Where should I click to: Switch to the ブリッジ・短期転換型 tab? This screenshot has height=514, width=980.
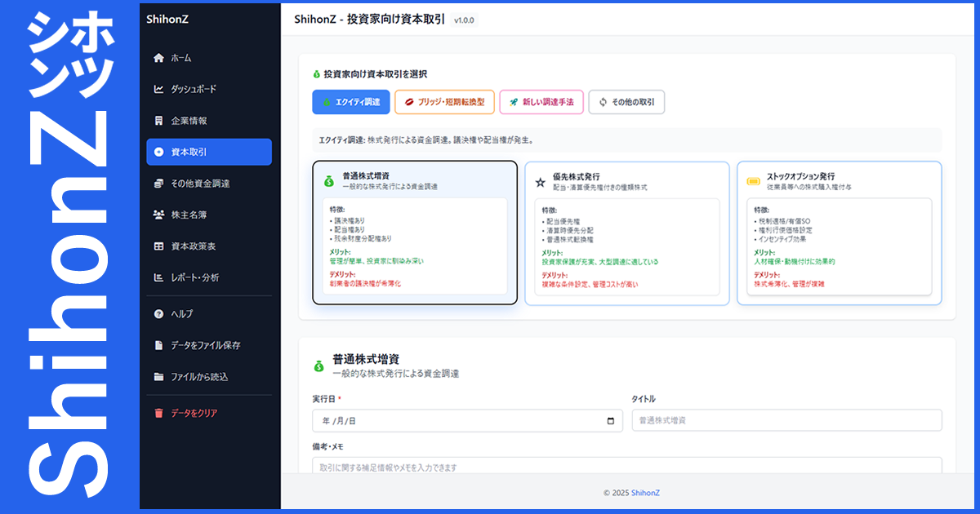click(x=444, y=102)
